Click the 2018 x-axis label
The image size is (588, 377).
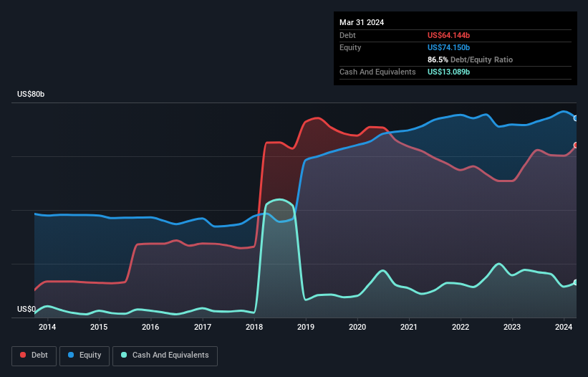pos(254,327)
